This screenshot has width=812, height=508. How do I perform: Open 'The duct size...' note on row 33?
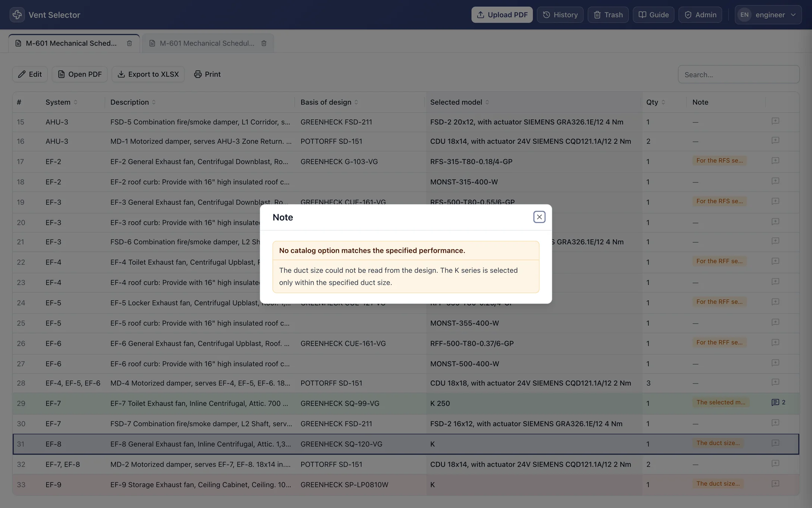point(718,484)
